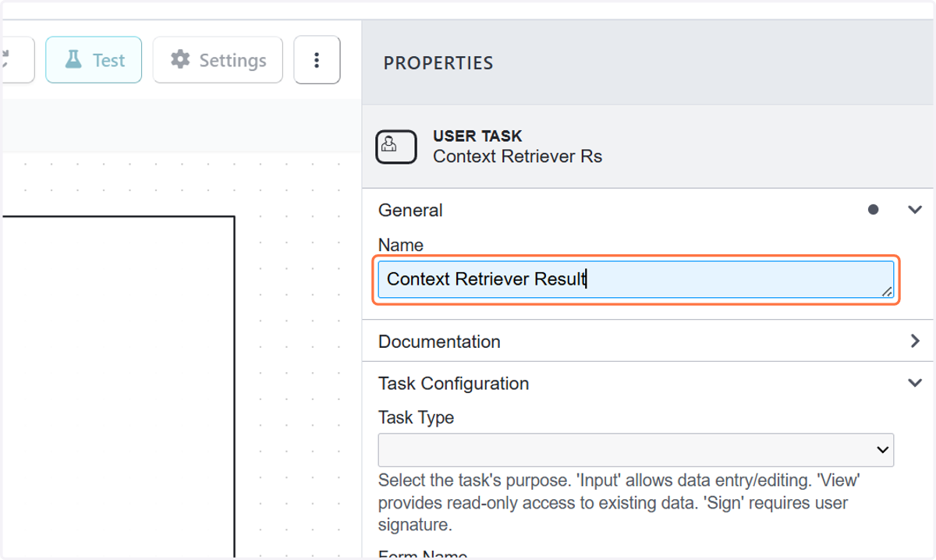Click the Task Type help description text
936x560 pixels.
(x=619, y=502)
